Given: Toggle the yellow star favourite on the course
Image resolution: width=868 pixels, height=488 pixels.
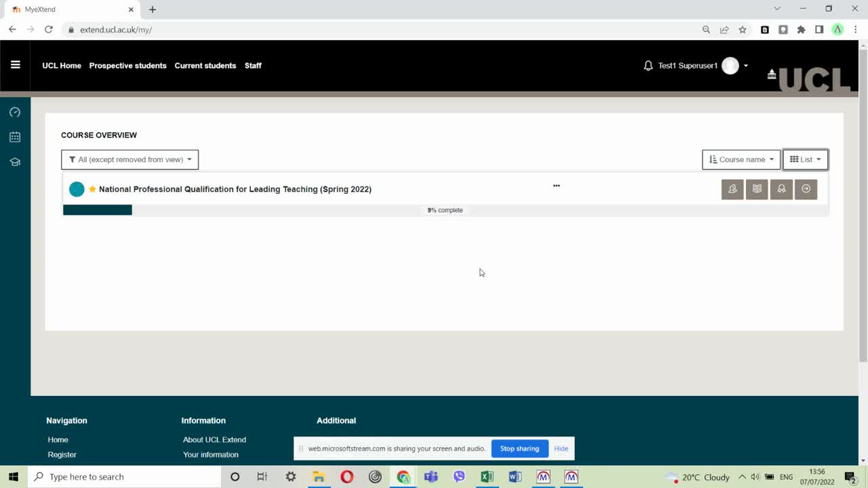Looking at the screenshot, I should click(x=92, y=189).
